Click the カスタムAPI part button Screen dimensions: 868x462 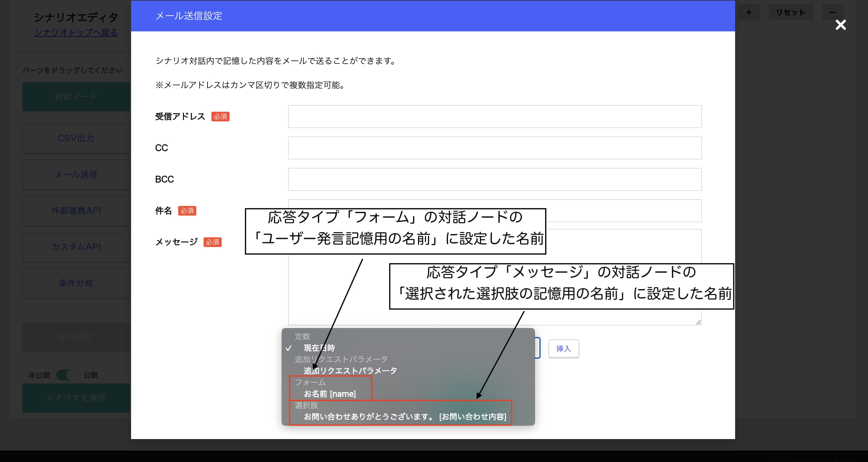click(x=76, y=247)
